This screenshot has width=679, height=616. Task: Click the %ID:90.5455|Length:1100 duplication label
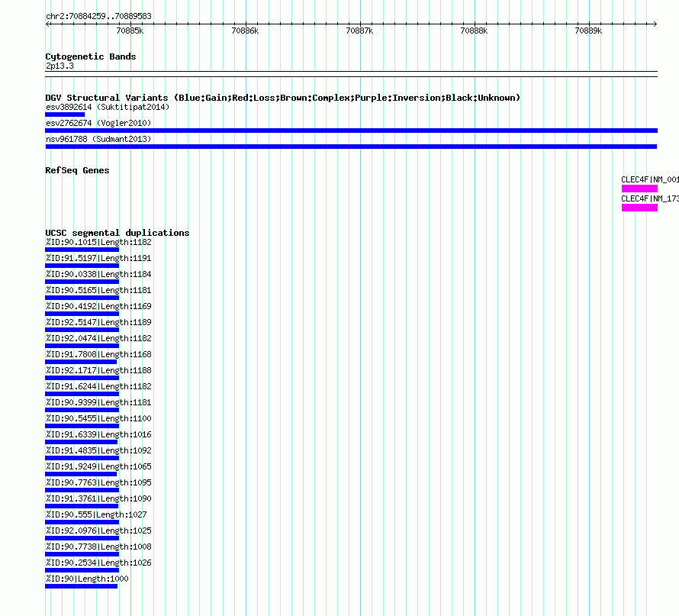click(x=98, y=418)
